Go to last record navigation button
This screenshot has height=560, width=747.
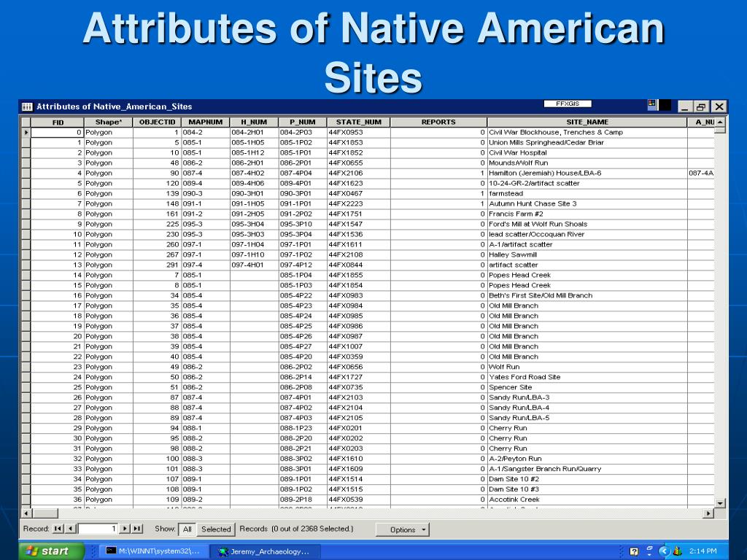tap(137, 529)
